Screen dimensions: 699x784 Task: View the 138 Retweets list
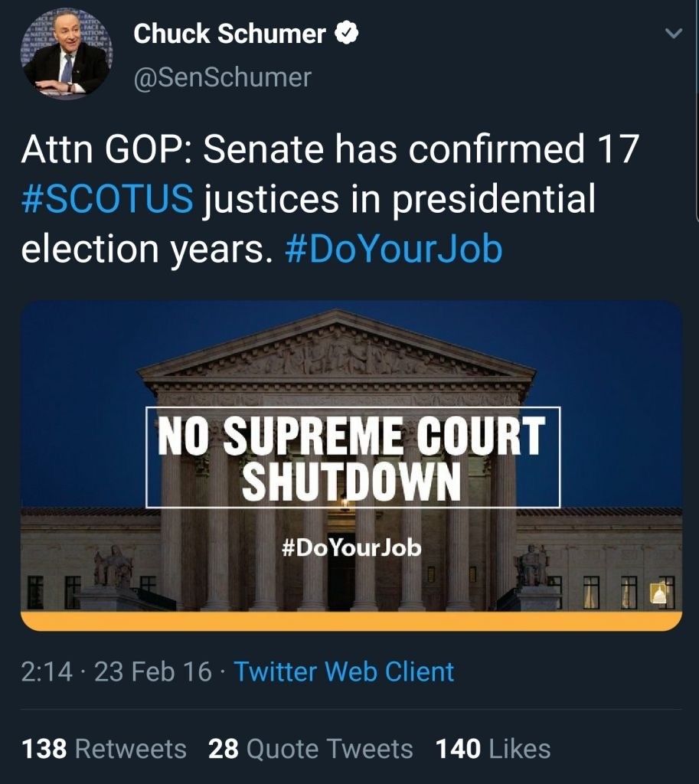pos(104,748)
